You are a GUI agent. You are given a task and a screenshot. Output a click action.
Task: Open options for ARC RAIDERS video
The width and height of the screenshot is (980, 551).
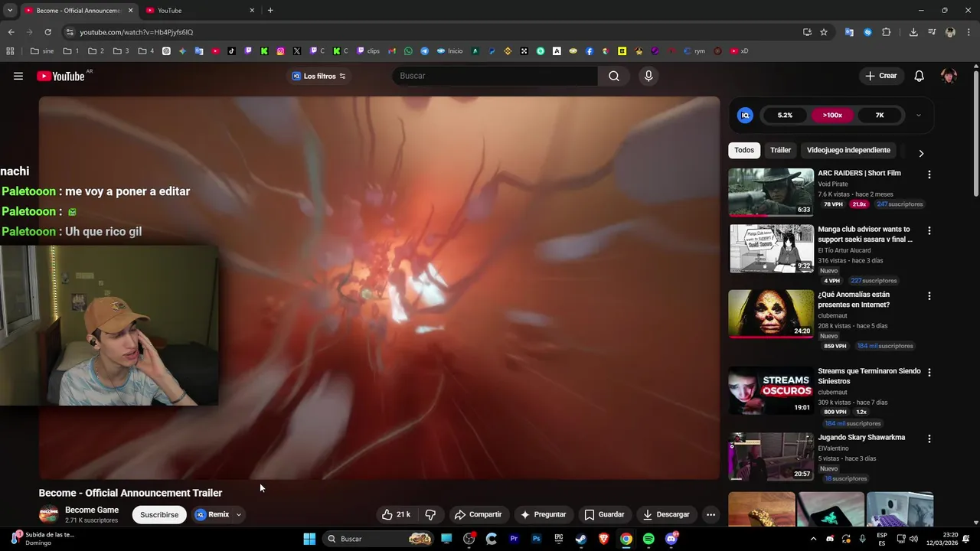(x=929, y=174)
